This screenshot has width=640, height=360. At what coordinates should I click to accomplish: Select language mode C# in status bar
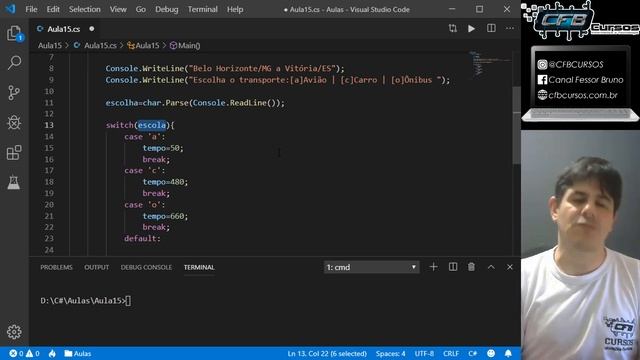[473, 353]
